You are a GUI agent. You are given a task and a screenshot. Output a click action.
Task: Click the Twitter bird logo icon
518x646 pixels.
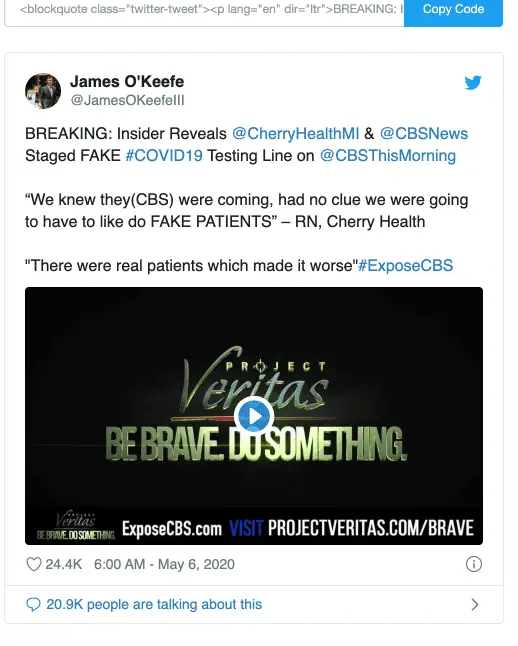(473, 82)
